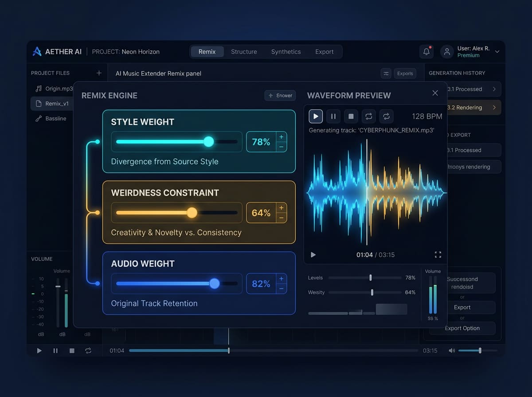The height and width of the screenshot is (397, 532).
Task: Expand the waveform with the fullscreen icon
Action: (x=438, y=255)
